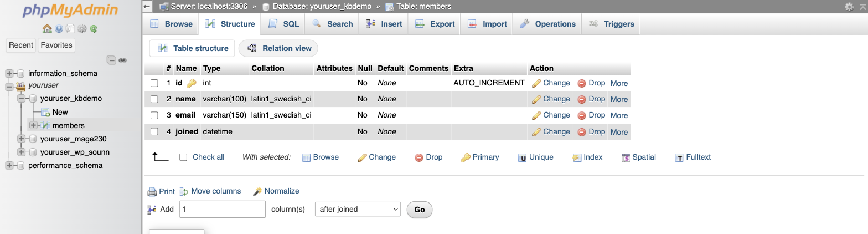The image size is (868, 234).
Task: Open the SQL tab
Action: point(283,24)
